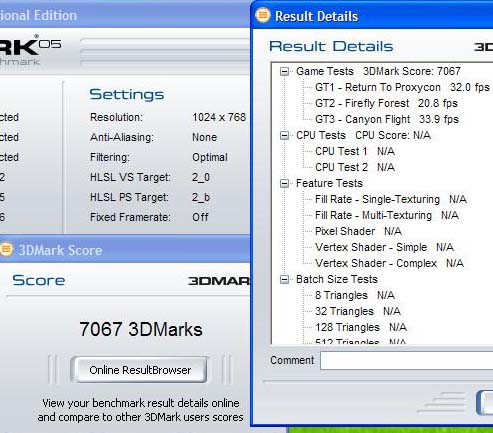
Task: Collapse the Game Tests tree node
Action: [284, 71]
